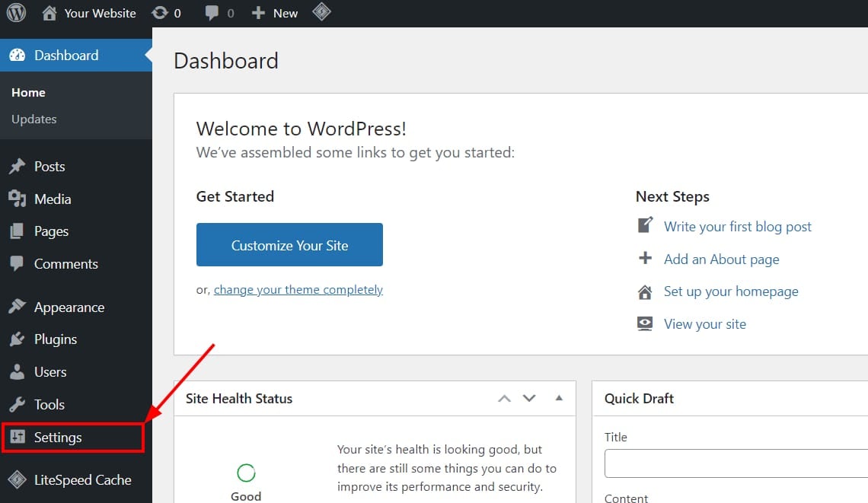Open the change your theme completely link
This screenshot has height=503, width=868.
(x=298, y=289)
